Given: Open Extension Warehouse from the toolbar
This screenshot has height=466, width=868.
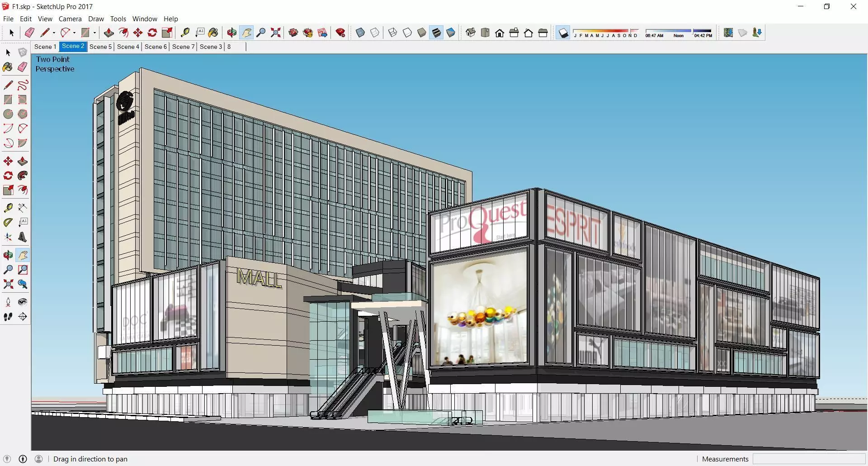Looking at the screenshot, I should click(x=308, y=33).
